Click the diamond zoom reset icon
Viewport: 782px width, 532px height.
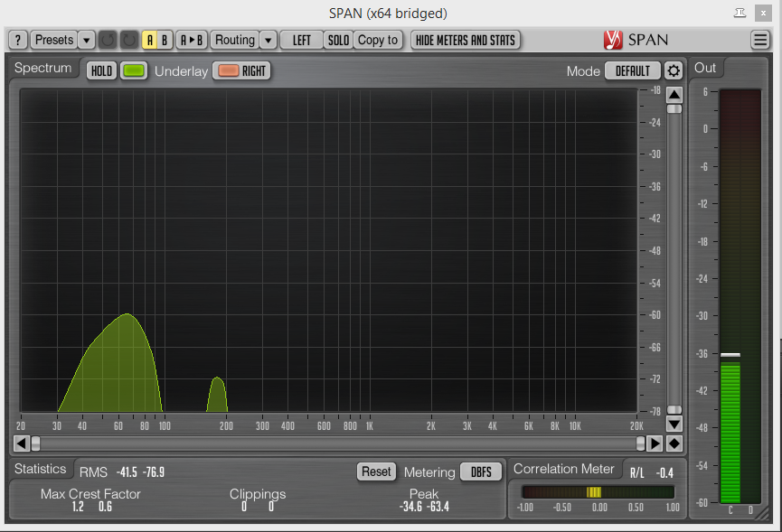tap(674, 443)
